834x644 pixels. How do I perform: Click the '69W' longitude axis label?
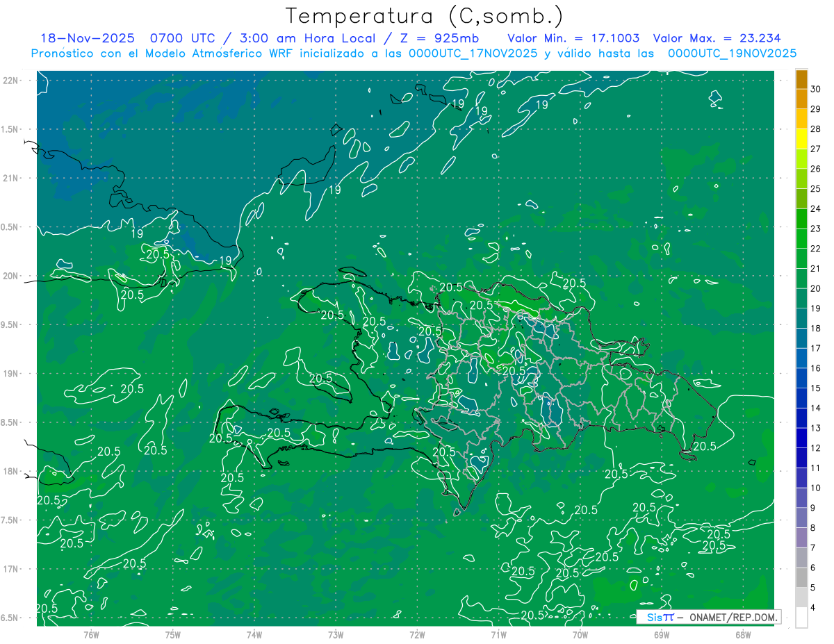point(662,634)
